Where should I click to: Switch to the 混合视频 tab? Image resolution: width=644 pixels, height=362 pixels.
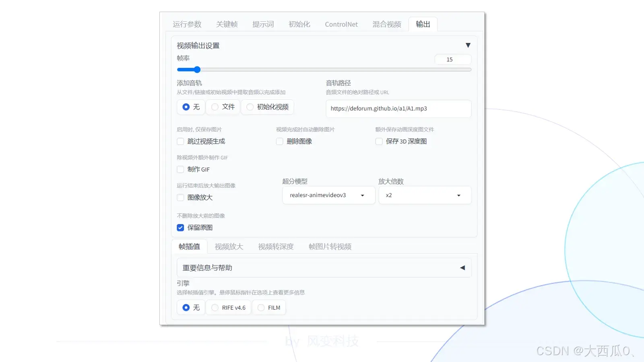coord(387,24)
